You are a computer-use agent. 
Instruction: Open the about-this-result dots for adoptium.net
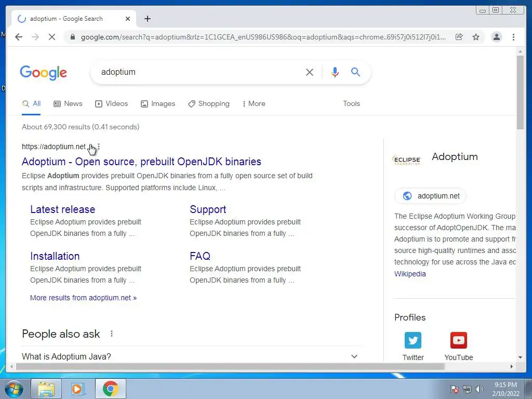(x=99, y=147)
